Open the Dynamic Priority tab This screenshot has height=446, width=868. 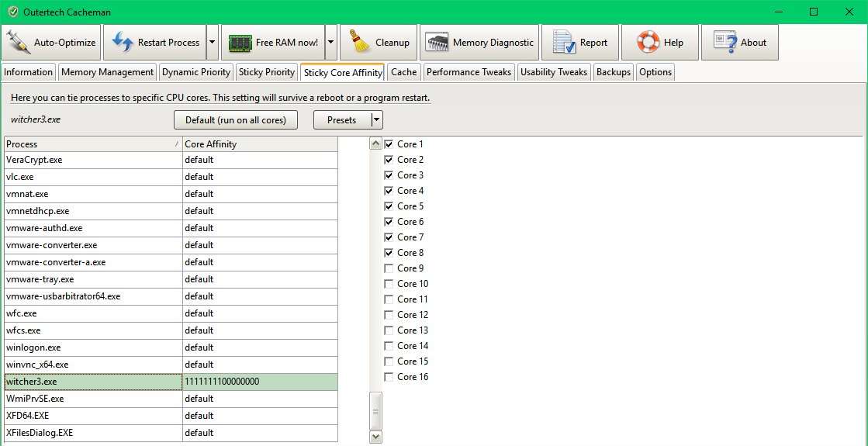[196, 72]
